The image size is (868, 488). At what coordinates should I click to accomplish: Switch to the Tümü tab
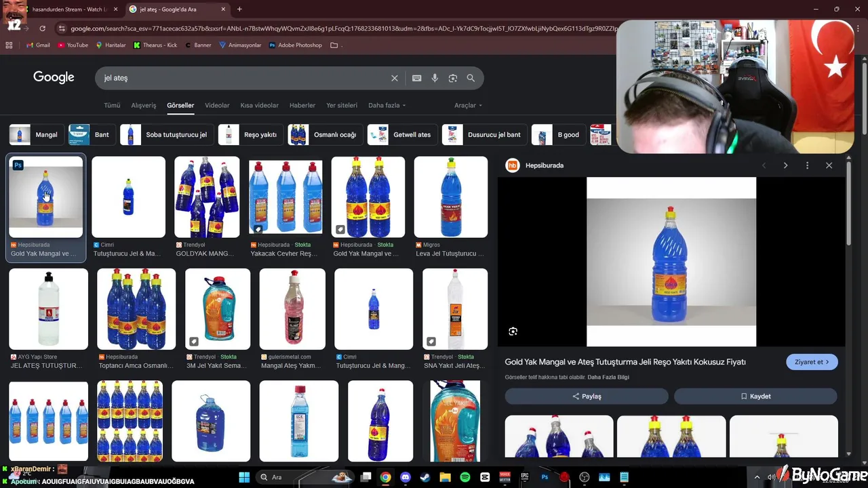click(x=112, y=106)
